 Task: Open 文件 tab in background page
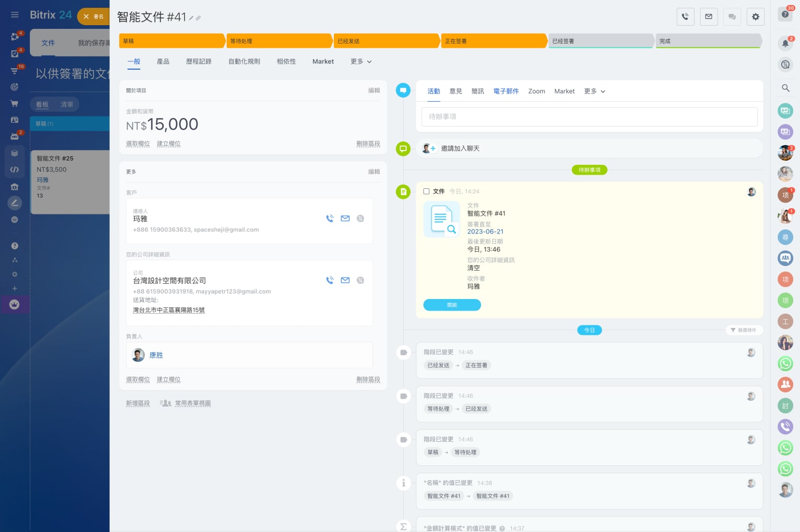tap(48, 43)
